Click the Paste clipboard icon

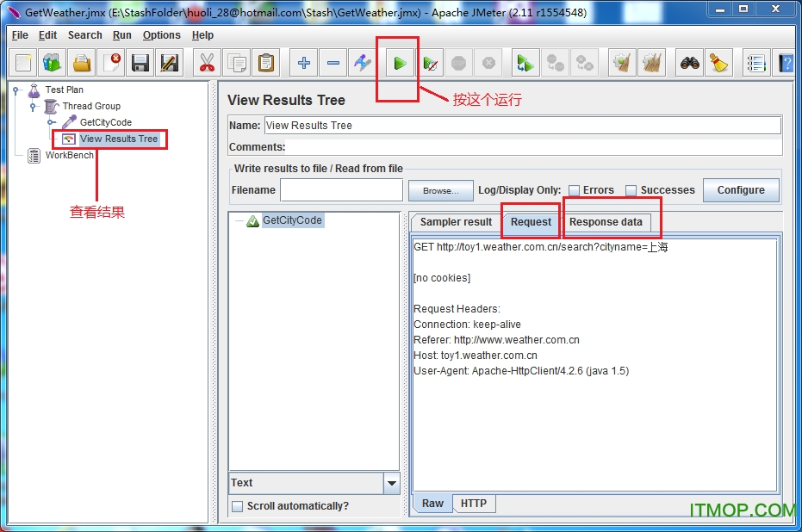tap(266, 63)
